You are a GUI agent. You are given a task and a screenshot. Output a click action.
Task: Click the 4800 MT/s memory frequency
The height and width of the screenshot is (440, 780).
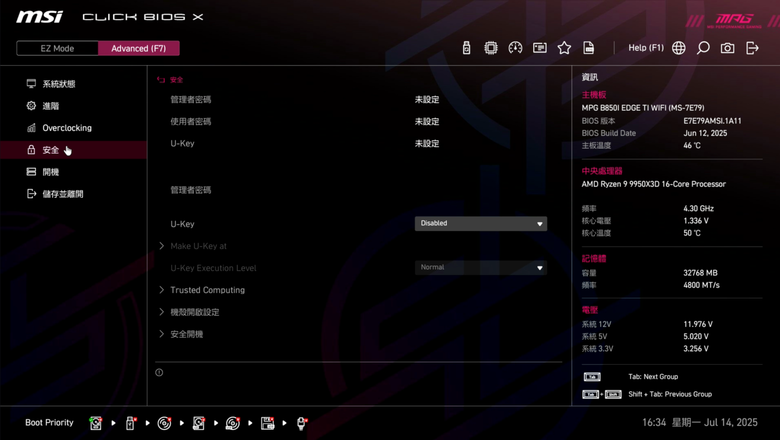[701, 285]
